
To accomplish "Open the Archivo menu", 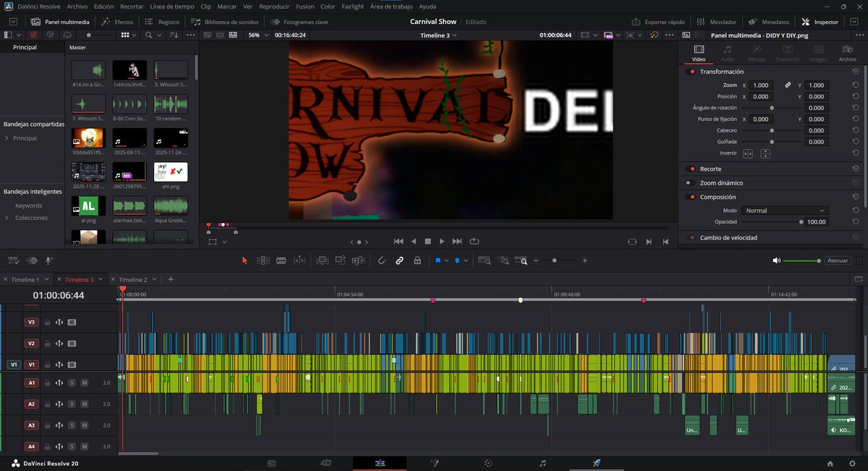I will tap(77, 7).
